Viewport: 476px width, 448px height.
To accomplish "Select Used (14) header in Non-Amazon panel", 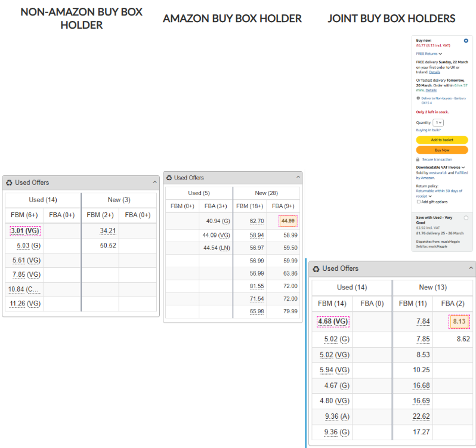I will (43, 200).
